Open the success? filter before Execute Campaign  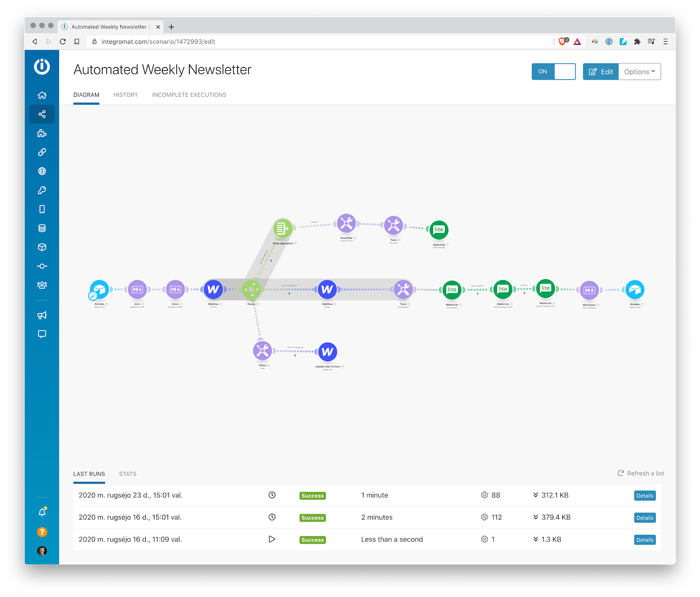[x=524, y=293]
